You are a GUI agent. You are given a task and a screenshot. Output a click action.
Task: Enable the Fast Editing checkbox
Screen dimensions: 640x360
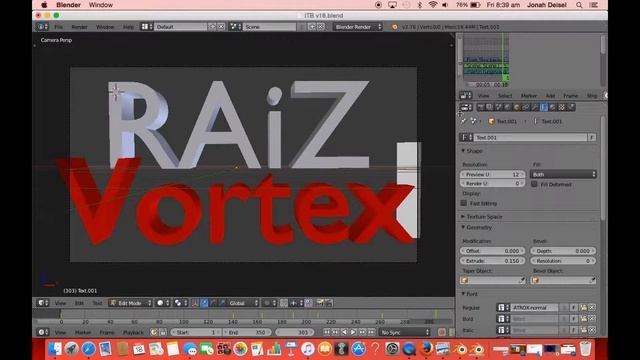click(x=464, y=203)
